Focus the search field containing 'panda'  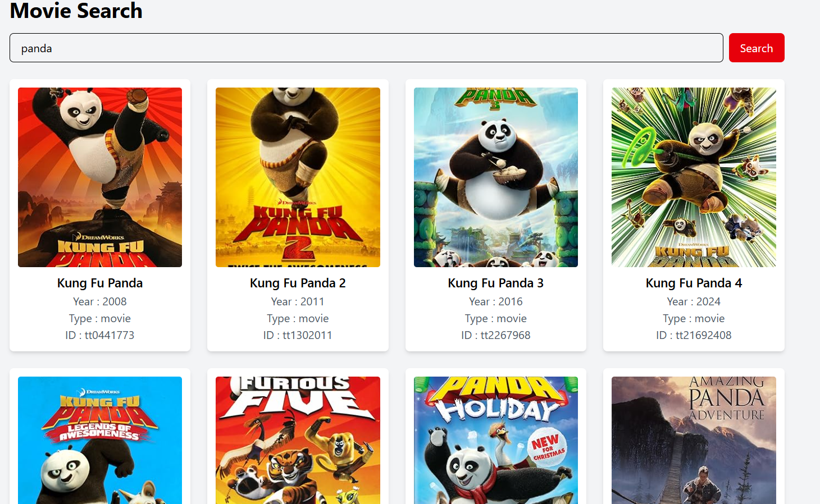pos(366,48)
